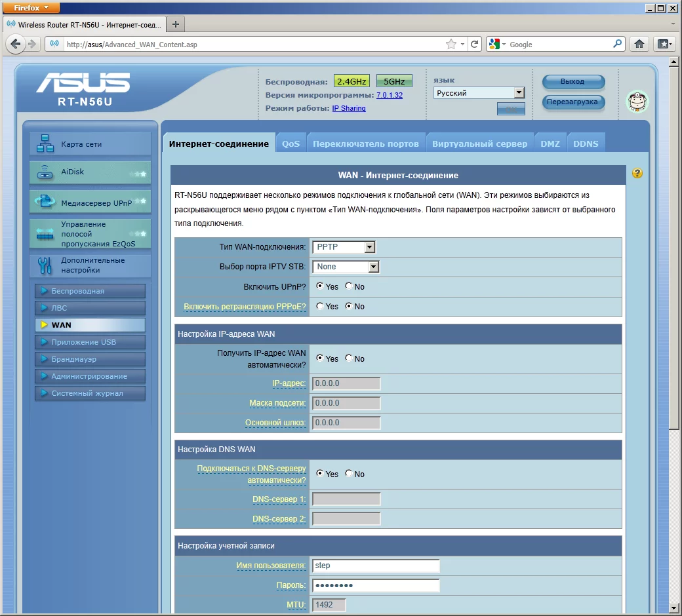The image size is (682, 616).
Task: Open the search engine selector Google icon
Action: pyautogui.click(x=494, y=44)
